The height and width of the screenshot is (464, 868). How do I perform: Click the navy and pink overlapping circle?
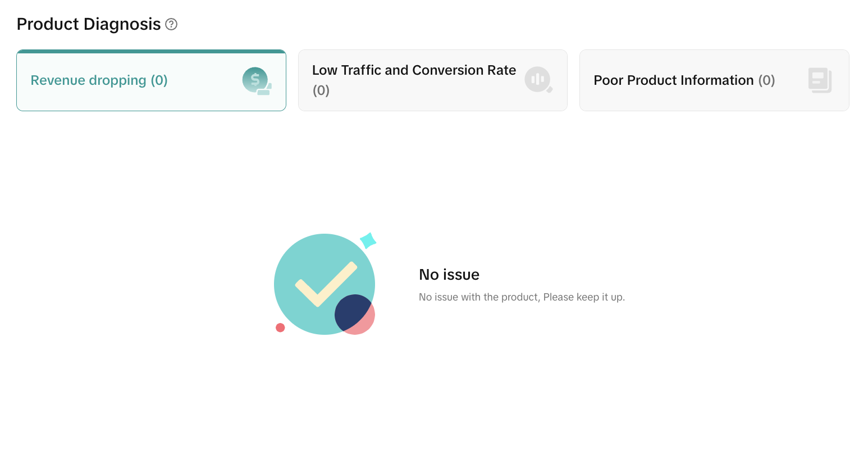click(355, 315)
